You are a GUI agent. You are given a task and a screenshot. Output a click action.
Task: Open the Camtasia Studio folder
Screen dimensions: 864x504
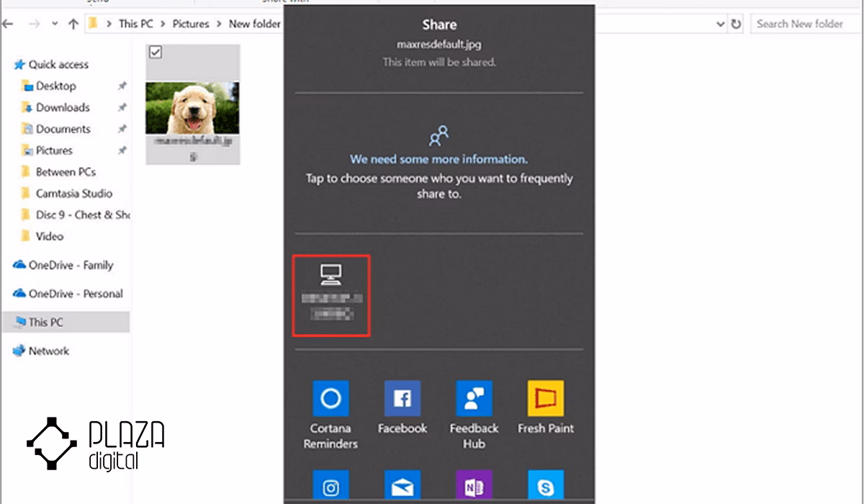click(x=73, y=194)
